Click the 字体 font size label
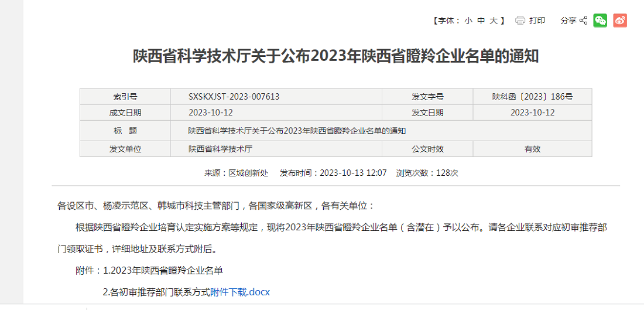Image resolution: width=644 pixels, height=310 pixels. pos(447,21)
